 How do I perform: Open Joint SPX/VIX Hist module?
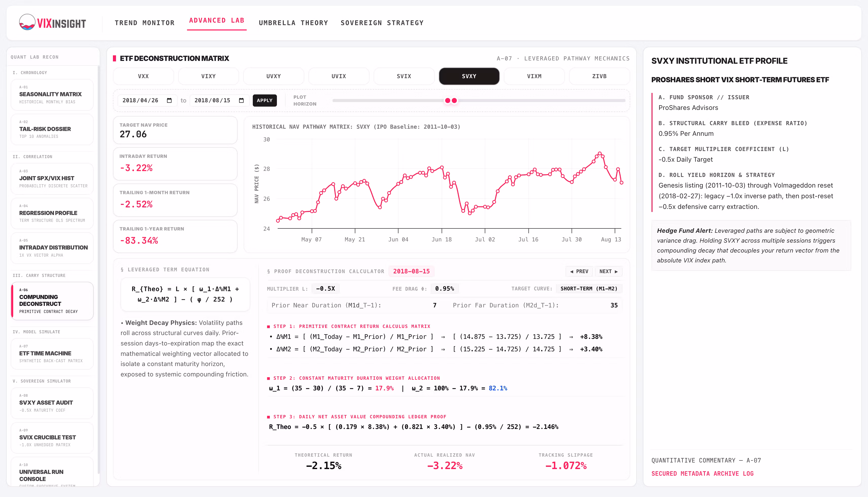click(x=52, y=179)
